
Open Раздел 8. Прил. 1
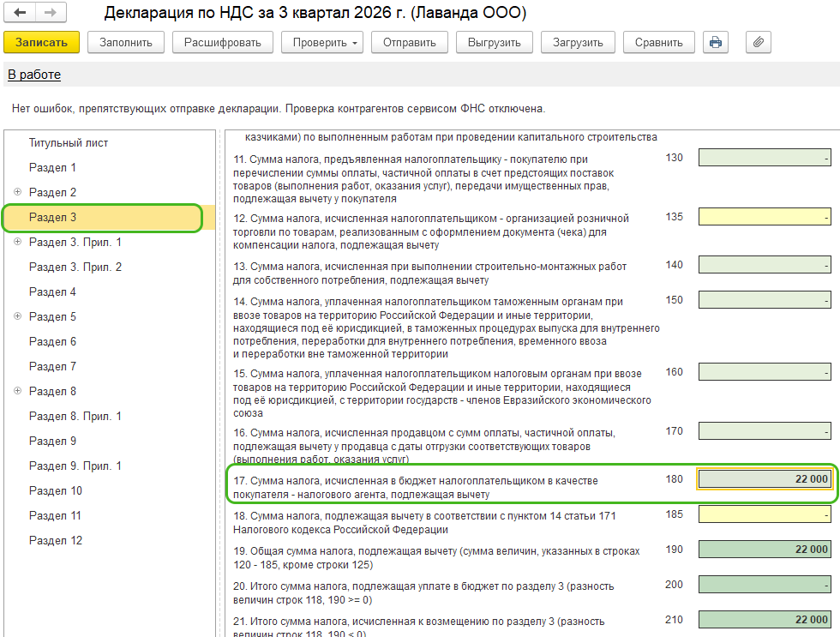[x=75, y=417]
